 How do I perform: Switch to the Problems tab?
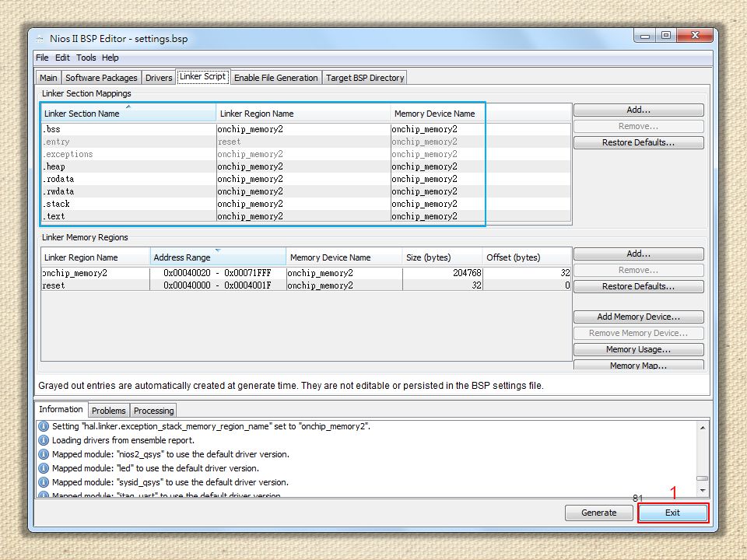pos(109,411)
